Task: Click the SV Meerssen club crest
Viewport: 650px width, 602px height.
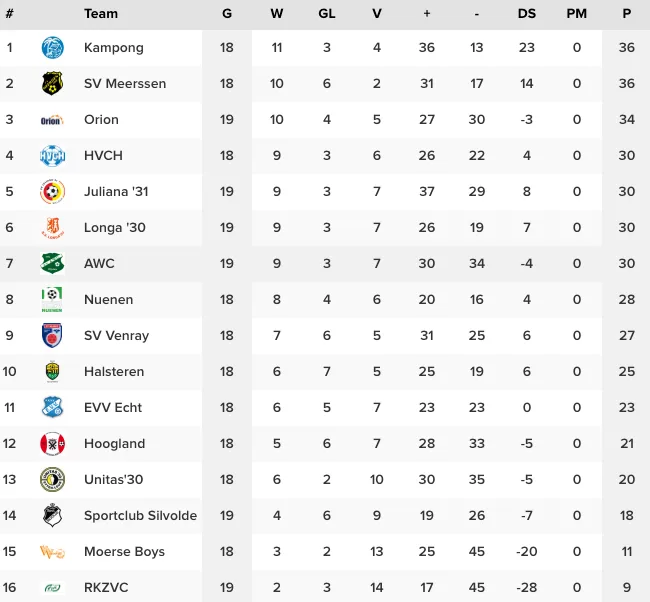Action: (x=52, y=83)
